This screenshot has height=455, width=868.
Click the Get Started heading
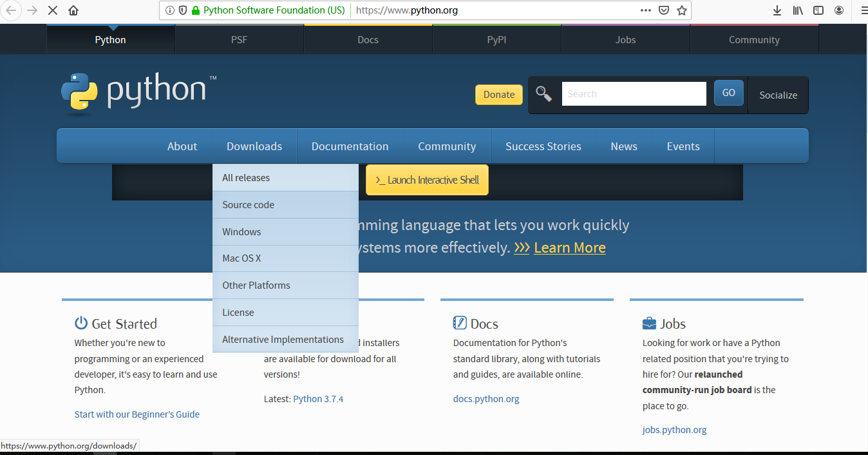(124, 324)
